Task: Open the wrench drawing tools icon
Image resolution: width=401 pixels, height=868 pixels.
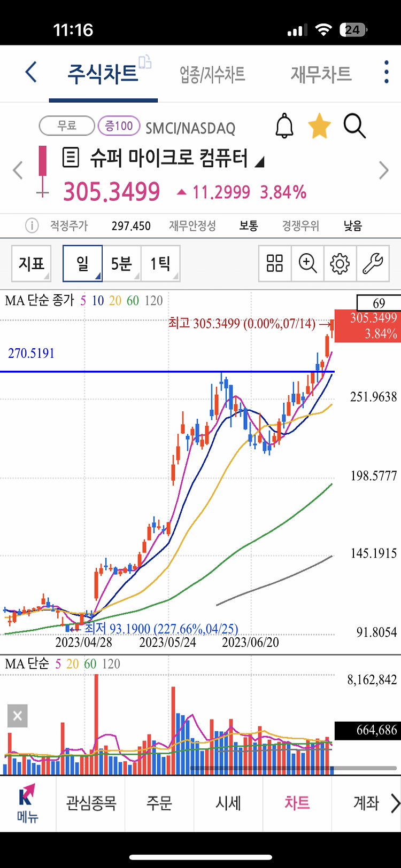Action: point(373,263)
